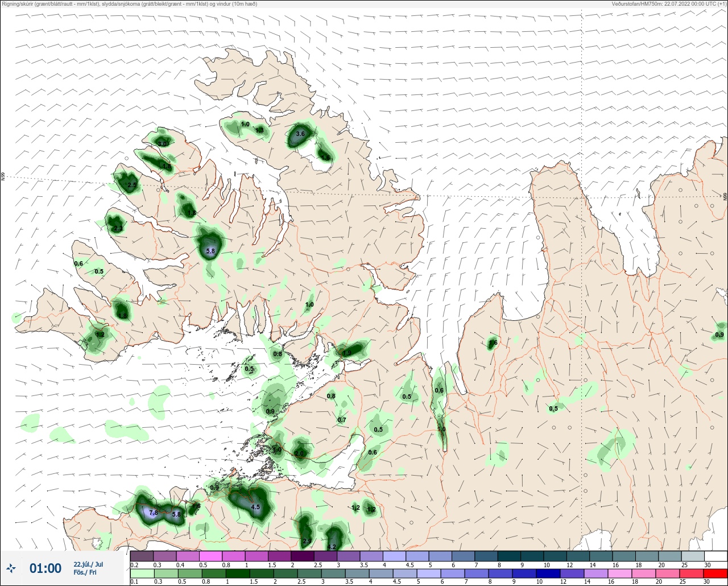
Task: Click the N99 label on the right edge
Action: point(725,197)
